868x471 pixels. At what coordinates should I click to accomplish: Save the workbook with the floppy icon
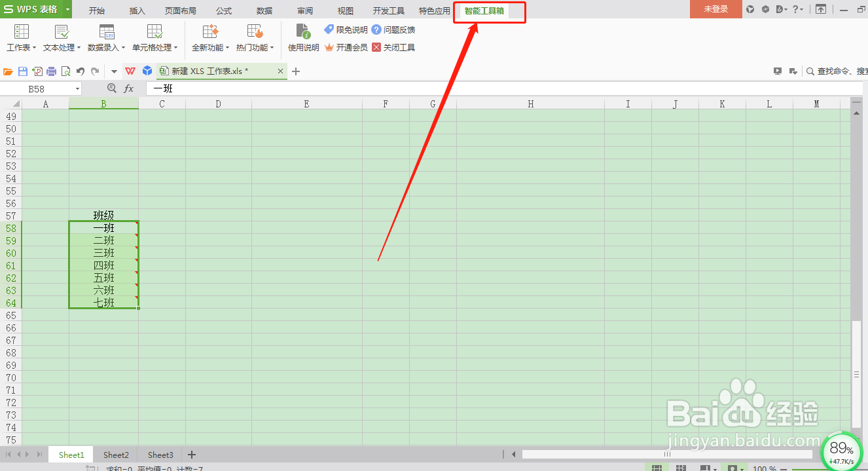23,71
